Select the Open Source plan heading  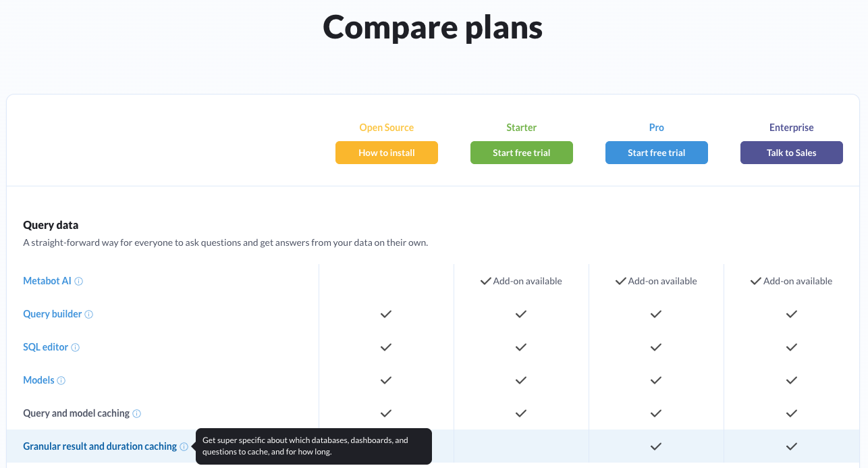pyautogui.click(x=387, y=128)
